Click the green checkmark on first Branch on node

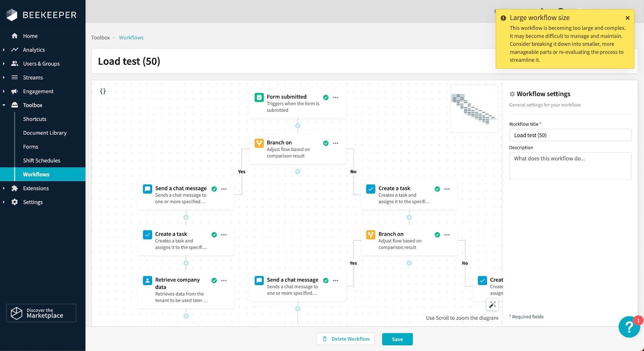coord(326,143)
